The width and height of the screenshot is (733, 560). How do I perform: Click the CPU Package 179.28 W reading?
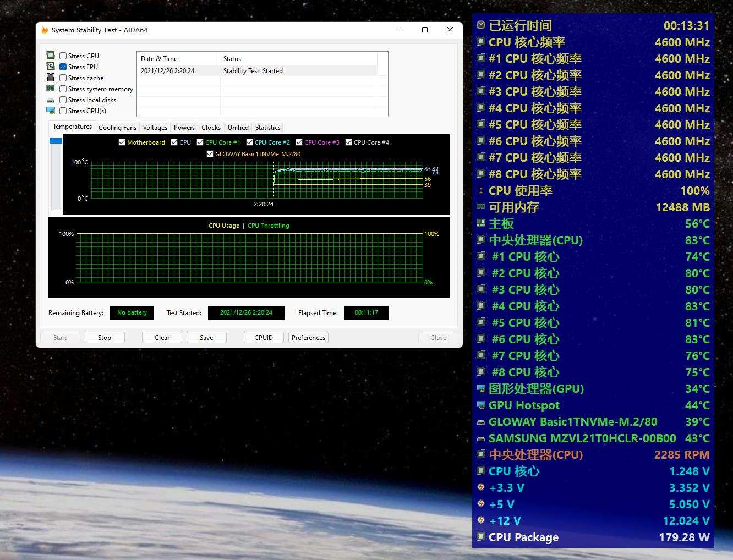point(684,537)
